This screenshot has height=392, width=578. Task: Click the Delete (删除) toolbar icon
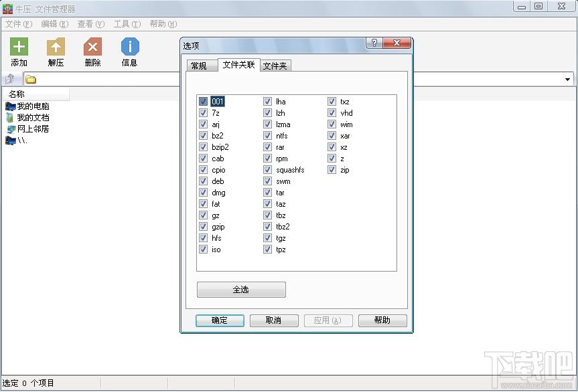click(92, 47)
